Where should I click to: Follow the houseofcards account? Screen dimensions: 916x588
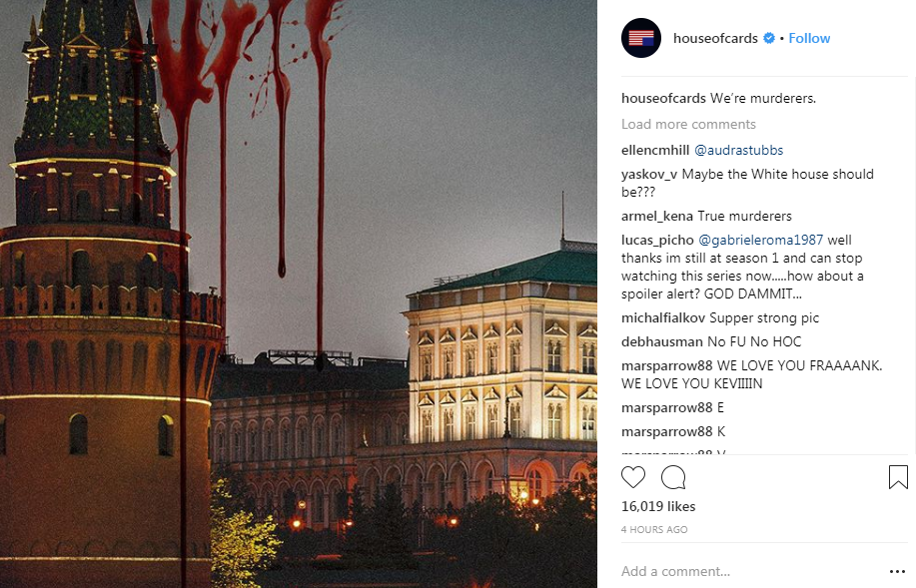[809, 38]
